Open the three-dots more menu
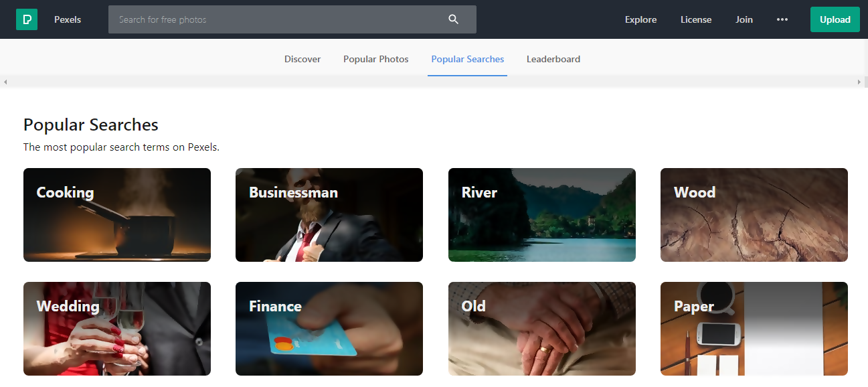The height and width of the screenshot is (387, 868). point(782,19)
